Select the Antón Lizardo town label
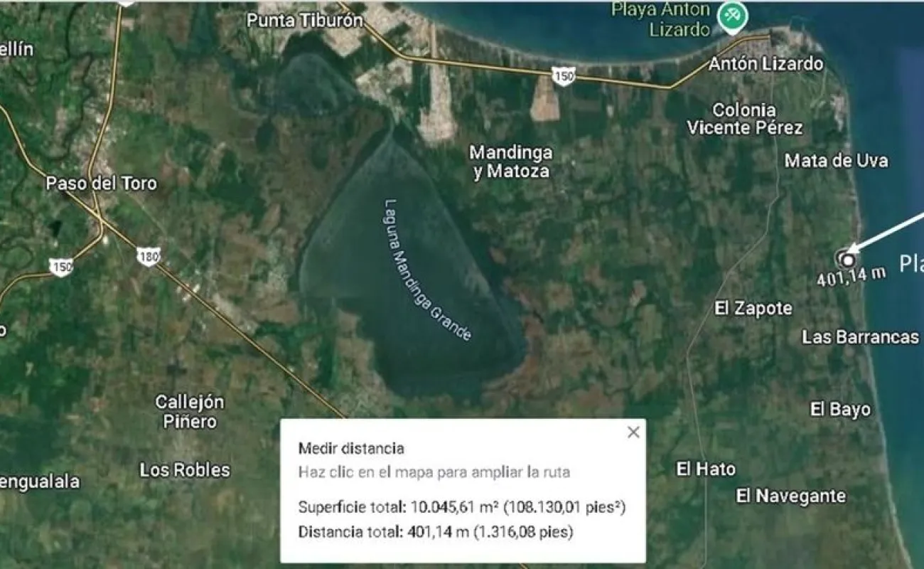 tap(766, 64)
